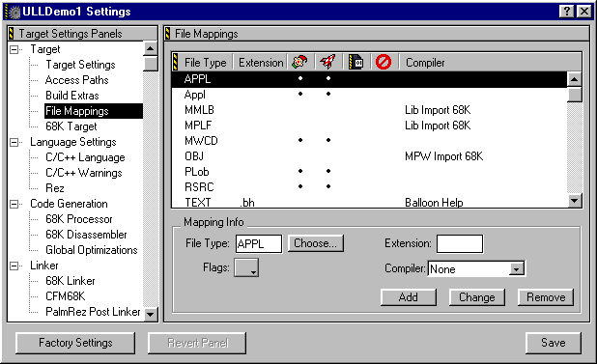Select the MWCD file type entry
This screenshot has width=597, height=364.
point(201,141)
